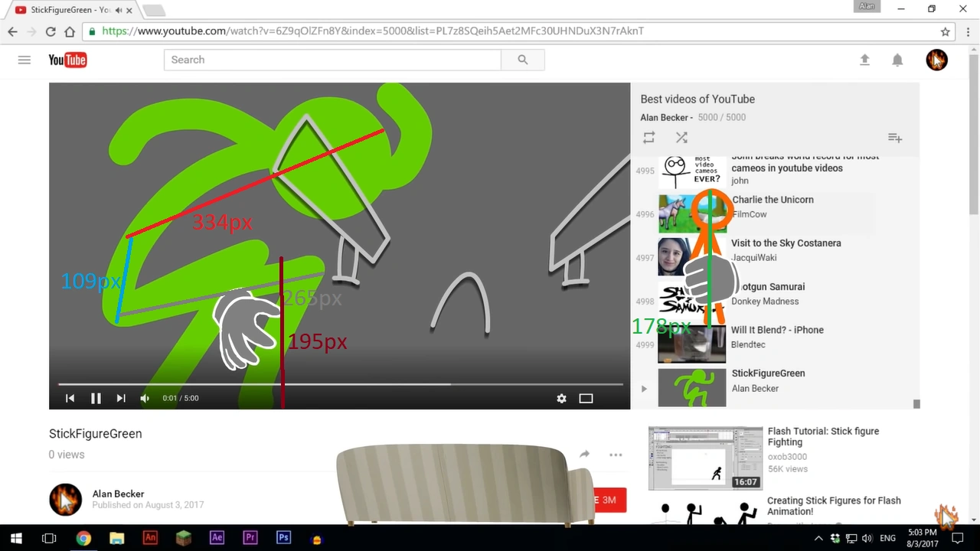
Task: Open Task View on the taskbar
Action: point(49,538)
